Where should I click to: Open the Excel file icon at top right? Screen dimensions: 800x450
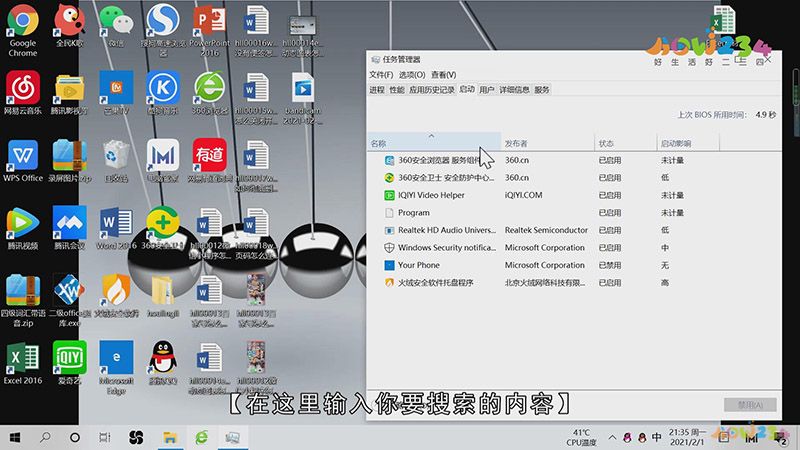(723, 20)
